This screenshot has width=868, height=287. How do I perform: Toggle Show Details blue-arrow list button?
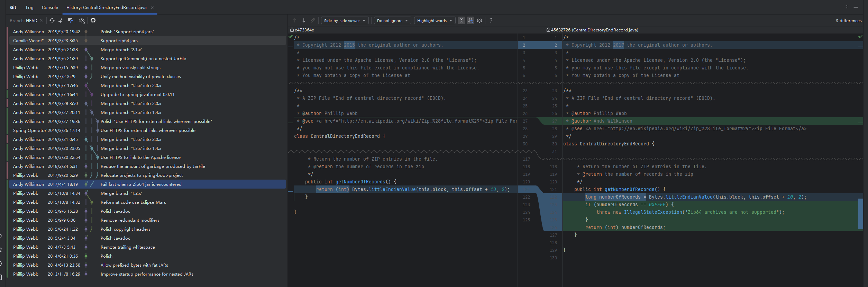pos(70,21)
